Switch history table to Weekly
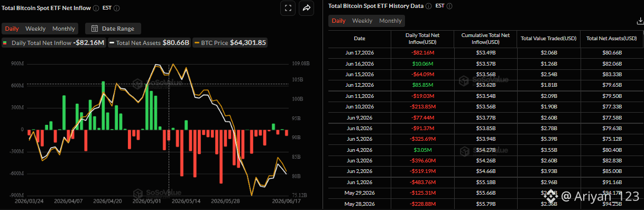 (362, 21)
